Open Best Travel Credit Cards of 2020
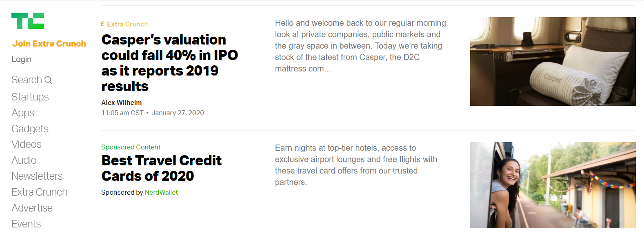 coord(162,168)
